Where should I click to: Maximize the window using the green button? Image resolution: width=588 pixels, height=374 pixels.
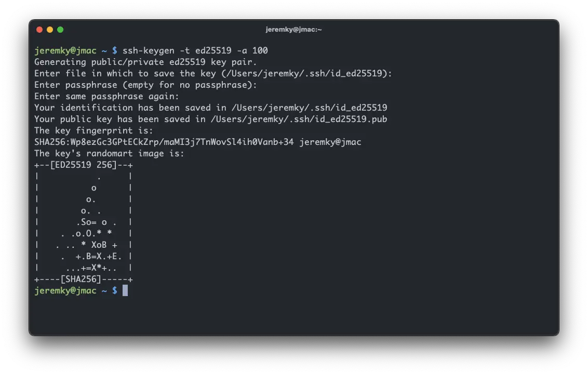[60, 30]
